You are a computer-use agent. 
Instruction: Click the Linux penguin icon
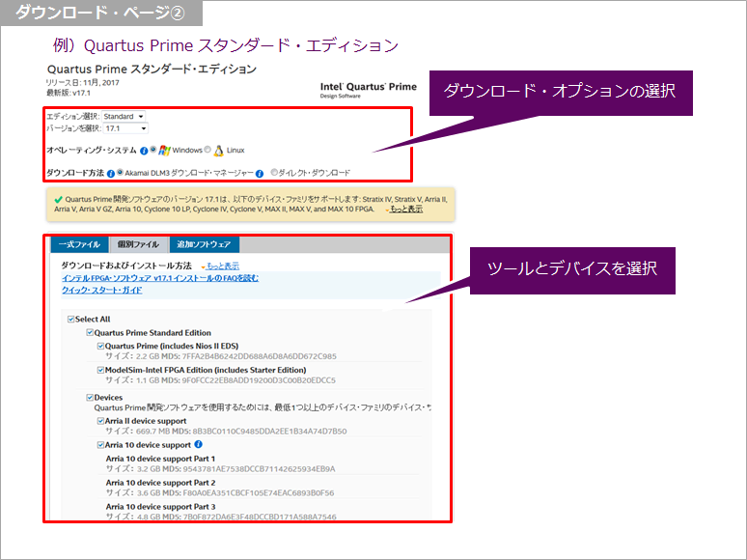point(219,151)
